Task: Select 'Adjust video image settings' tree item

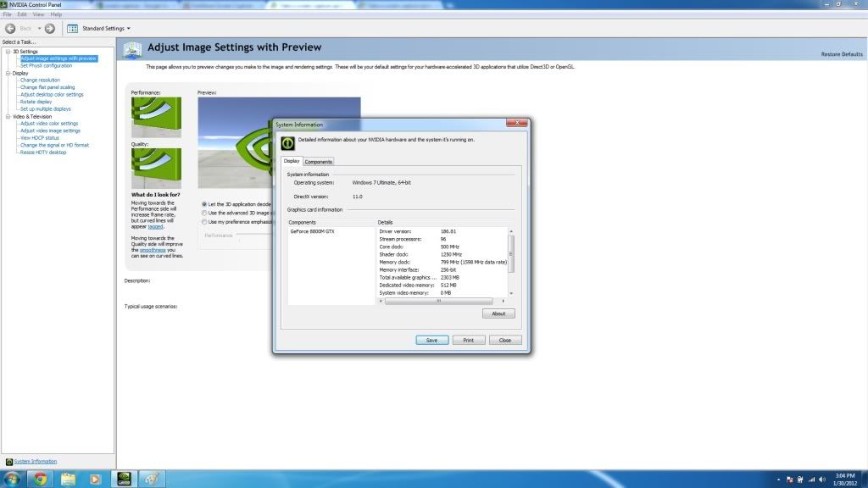Action: coord(50,130)
